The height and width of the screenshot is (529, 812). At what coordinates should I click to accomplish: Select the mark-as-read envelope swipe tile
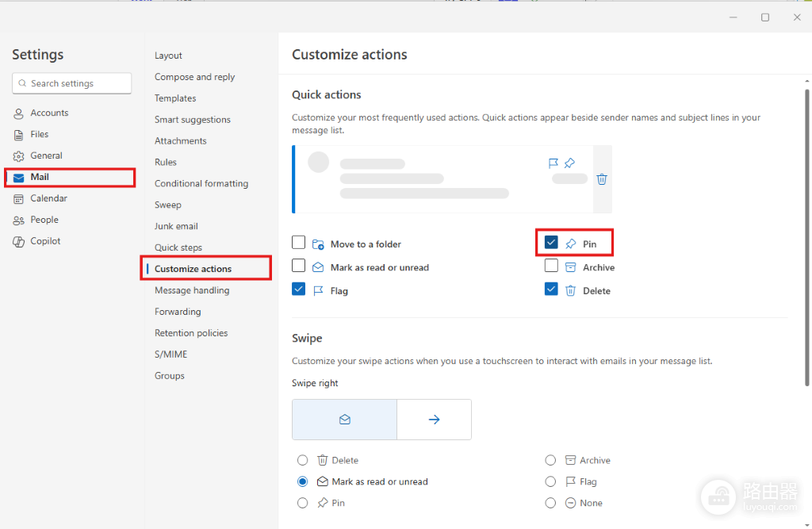344,420
